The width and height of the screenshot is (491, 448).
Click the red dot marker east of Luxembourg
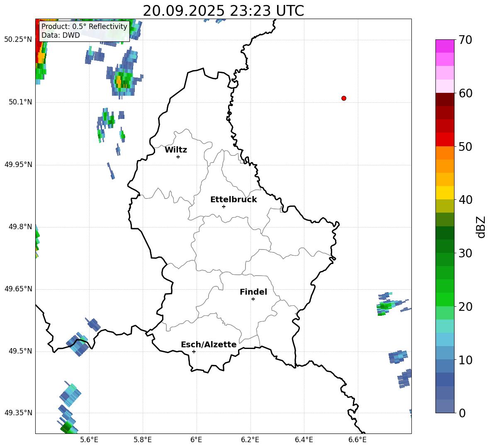344,98
